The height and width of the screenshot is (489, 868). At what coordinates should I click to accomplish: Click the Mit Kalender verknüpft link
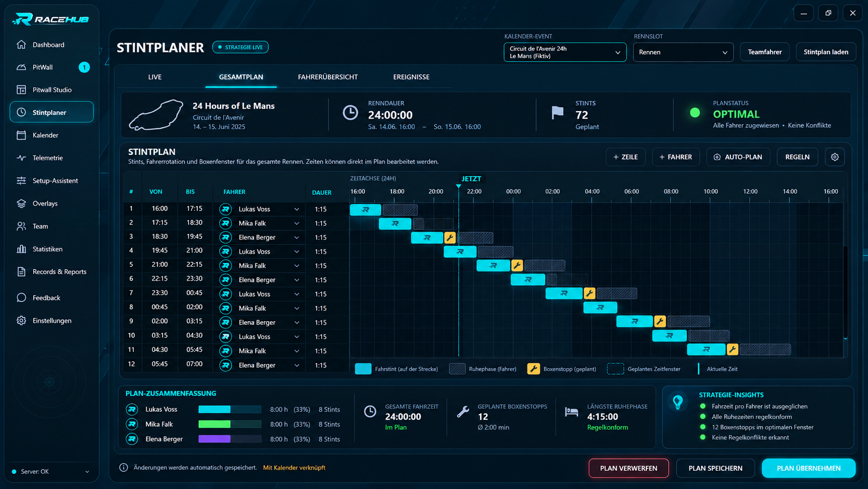pyautogui.click(x=294, y=468)
